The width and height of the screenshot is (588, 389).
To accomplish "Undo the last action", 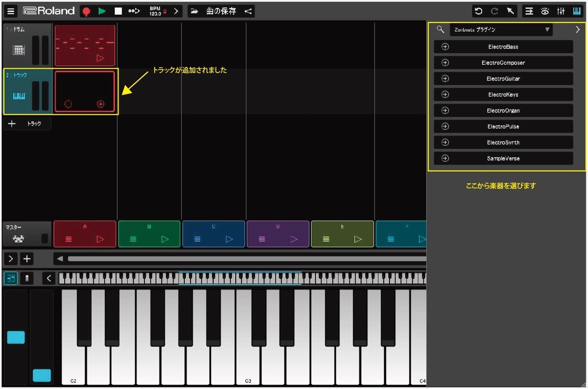I will point(479,11).
